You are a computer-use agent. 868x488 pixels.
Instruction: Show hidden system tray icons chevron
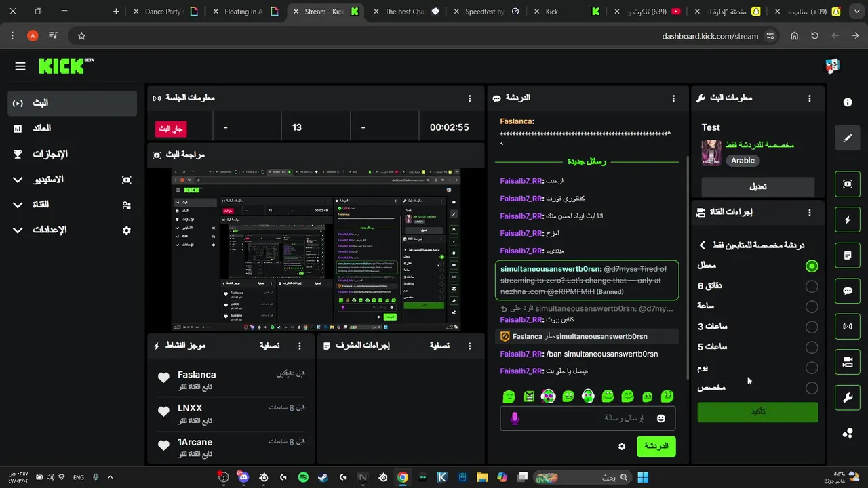(x=111, y=477)
